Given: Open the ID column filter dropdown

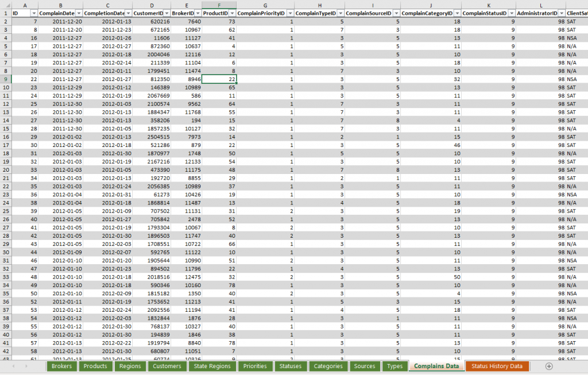Looking at the screenshot, I should 34,13.
